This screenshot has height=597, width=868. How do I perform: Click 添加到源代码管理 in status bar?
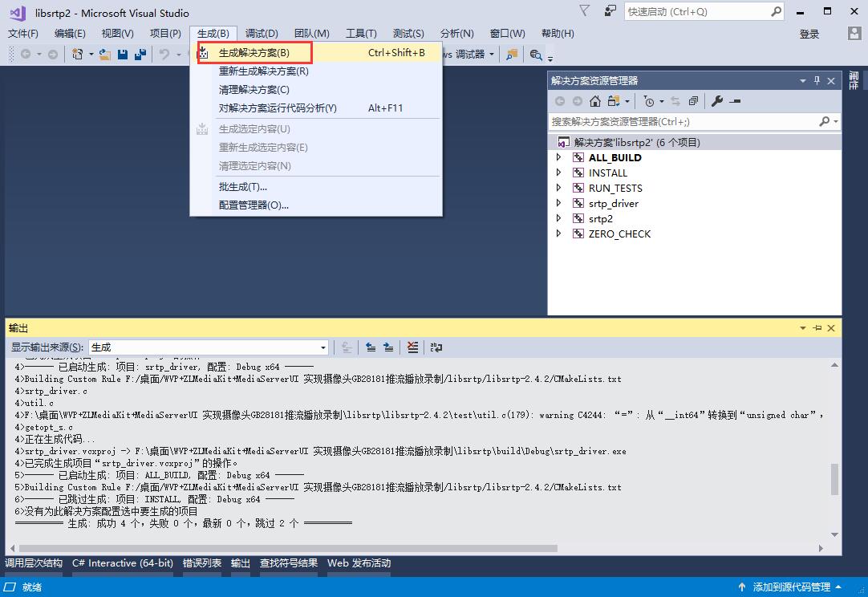point(791,587)
